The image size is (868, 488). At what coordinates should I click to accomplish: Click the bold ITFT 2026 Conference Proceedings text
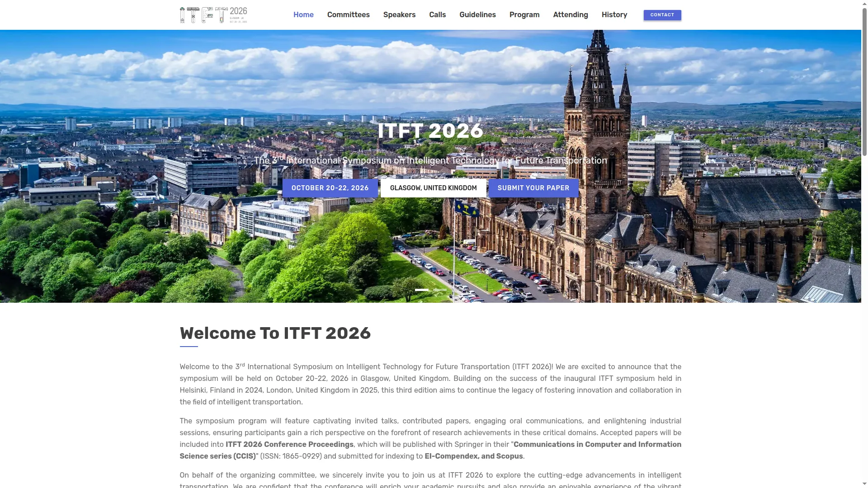pos(289,445)
